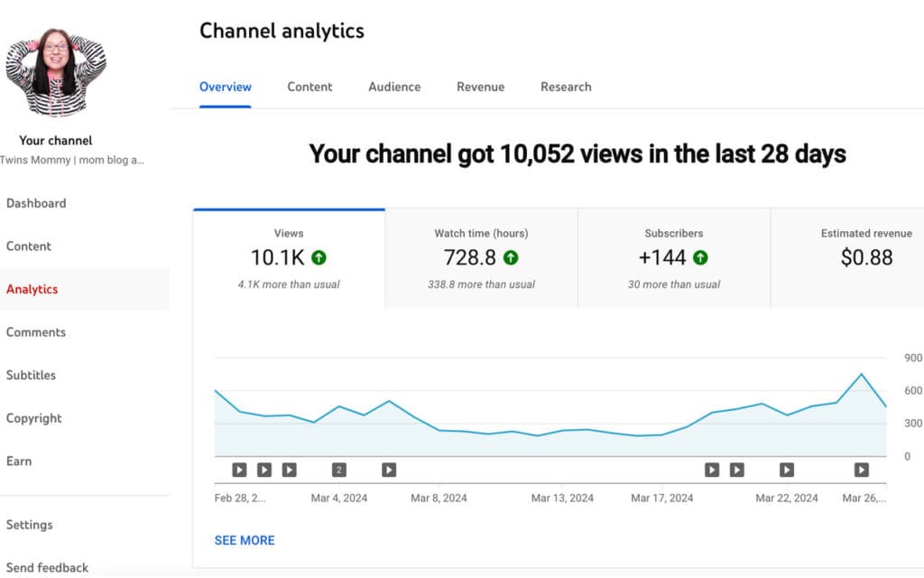Click the green growth arrow beside Views
This screenshot has width=924, height=578.
(318, 258)
